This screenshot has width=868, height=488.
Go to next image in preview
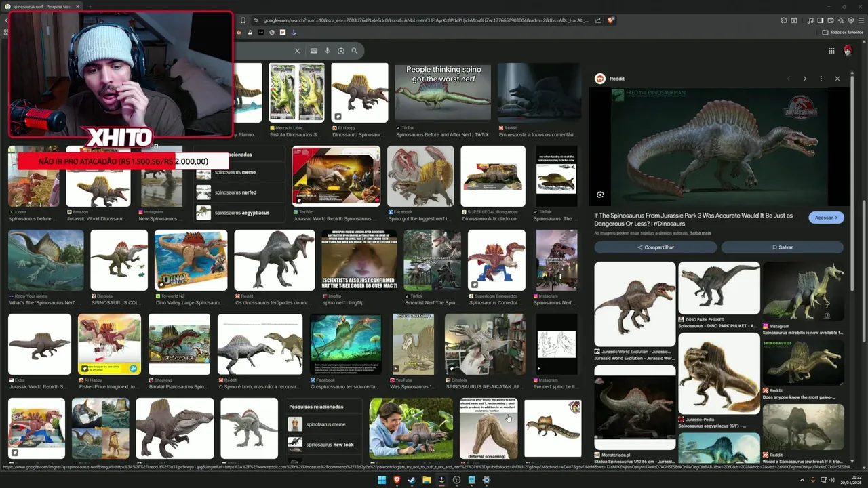805,79
